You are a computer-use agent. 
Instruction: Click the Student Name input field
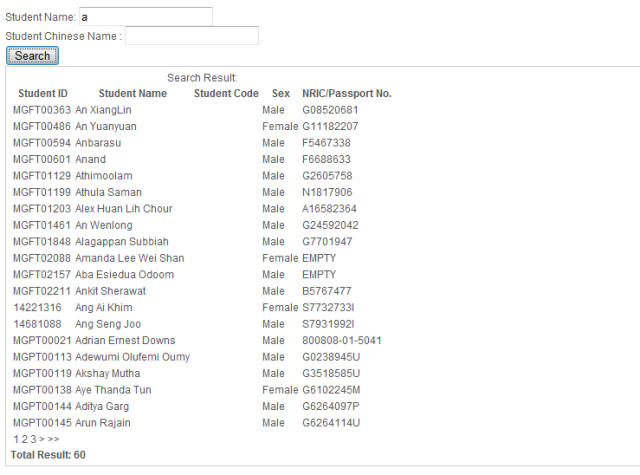146,17
